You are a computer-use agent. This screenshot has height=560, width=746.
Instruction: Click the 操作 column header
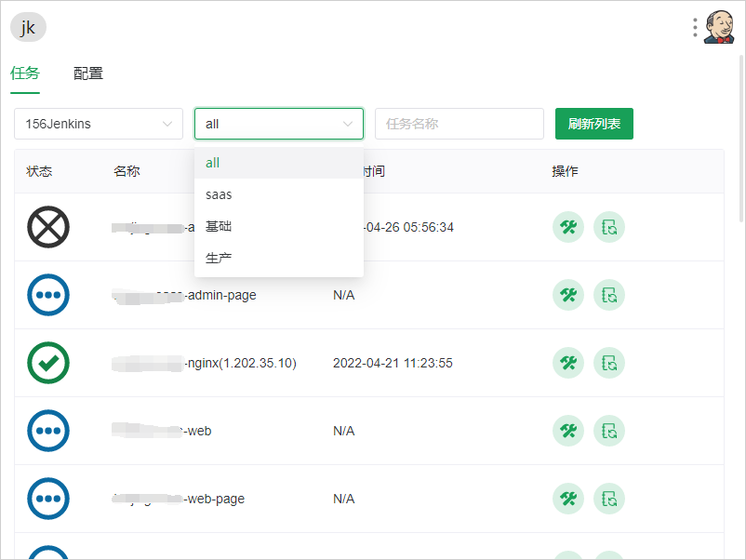[x=565, y=171]
